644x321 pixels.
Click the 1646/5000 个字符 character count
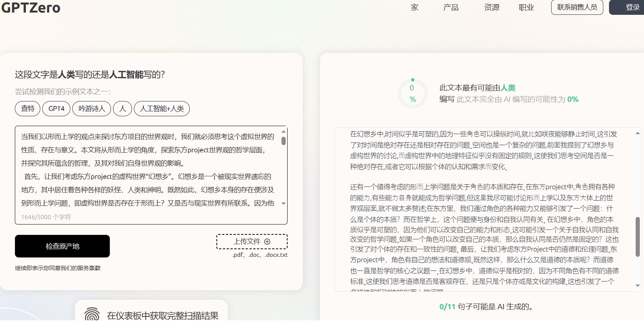coord(46,217)
